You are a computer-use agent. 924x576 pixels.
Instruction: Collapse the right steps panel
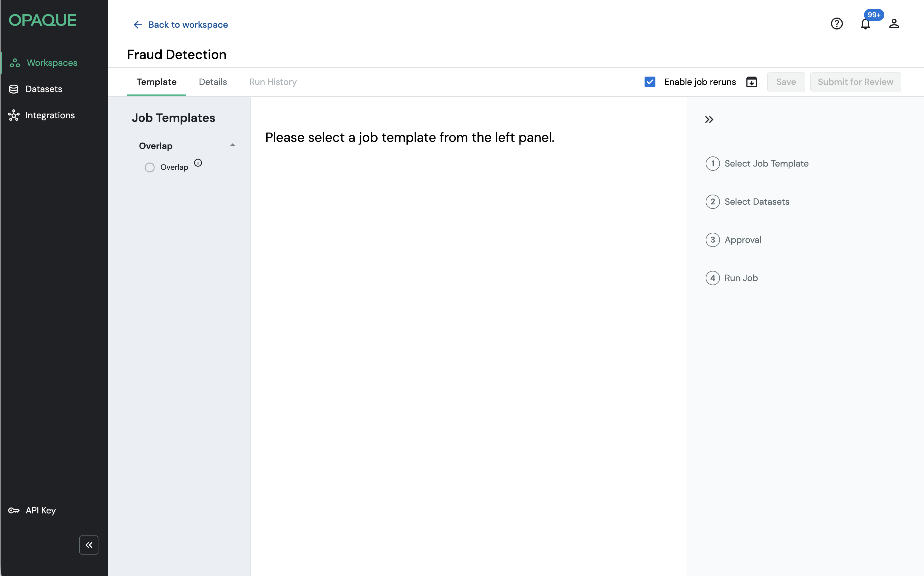(x=709, y=119)
